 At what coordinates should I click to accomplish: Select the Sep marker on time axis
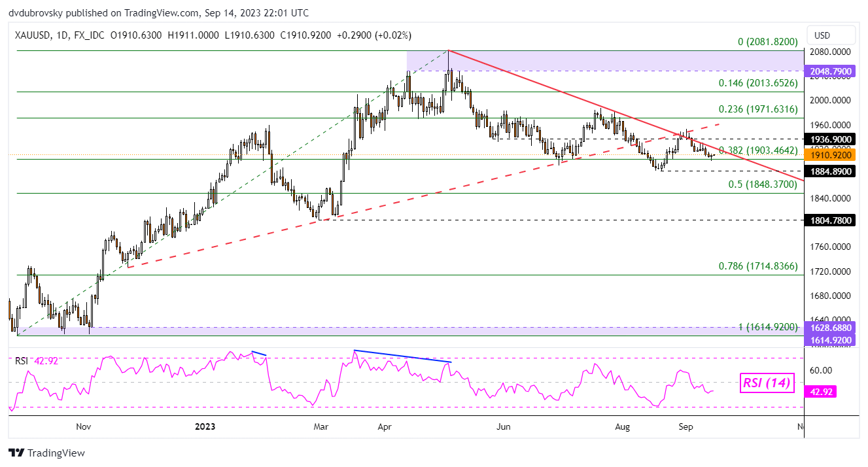(686, 426)
